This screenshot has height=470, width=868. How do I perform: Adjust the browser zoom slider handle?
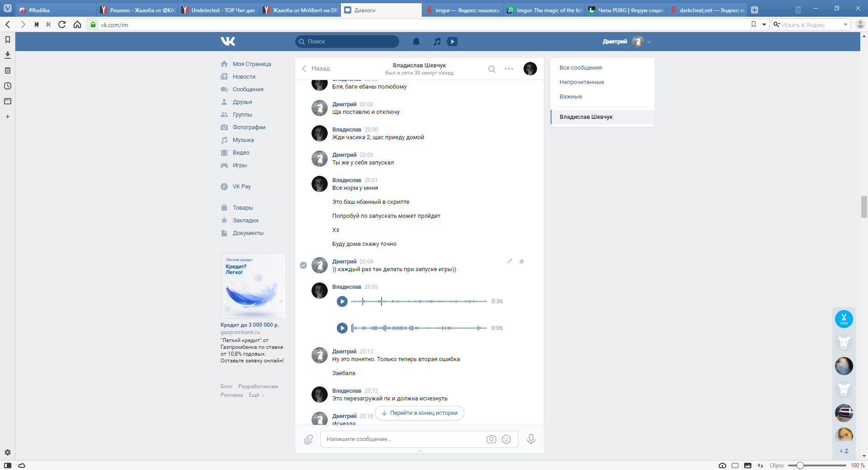[800, 465]
